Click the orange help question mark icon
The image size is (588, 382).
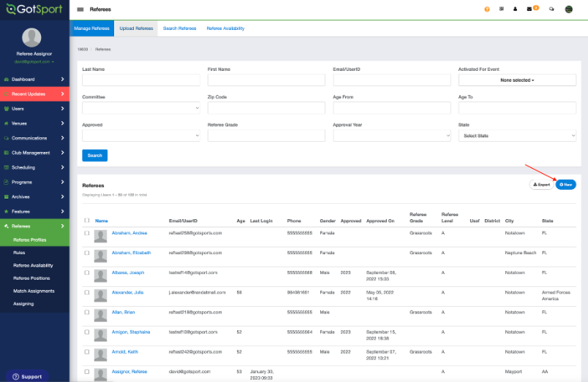point(487,9)
